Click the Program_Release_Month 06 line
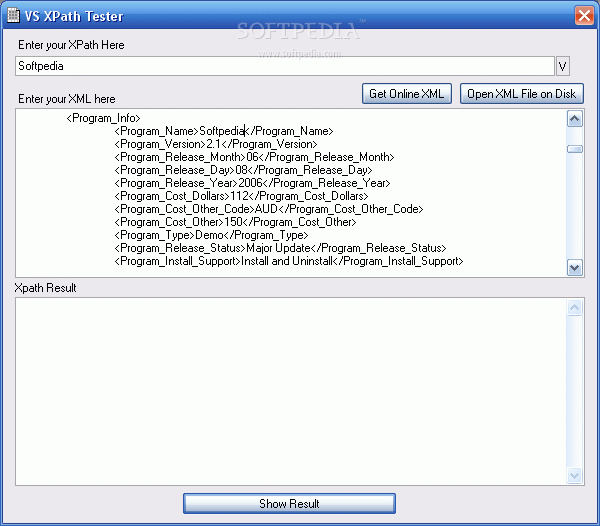The image size is (600, 526). [254, 157]
